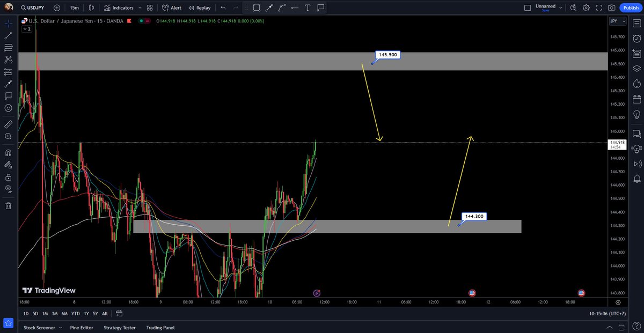Viewport: 644px width, 333px height.
Task: Open chart settings gear icon
Action: pos(586,8)
